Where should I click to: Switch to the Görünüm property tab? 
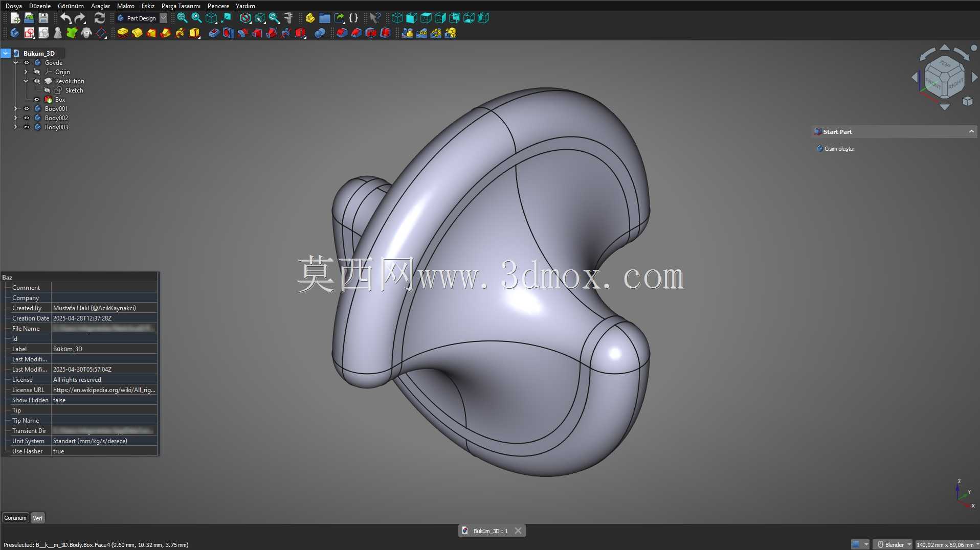[x=15, y=518]
